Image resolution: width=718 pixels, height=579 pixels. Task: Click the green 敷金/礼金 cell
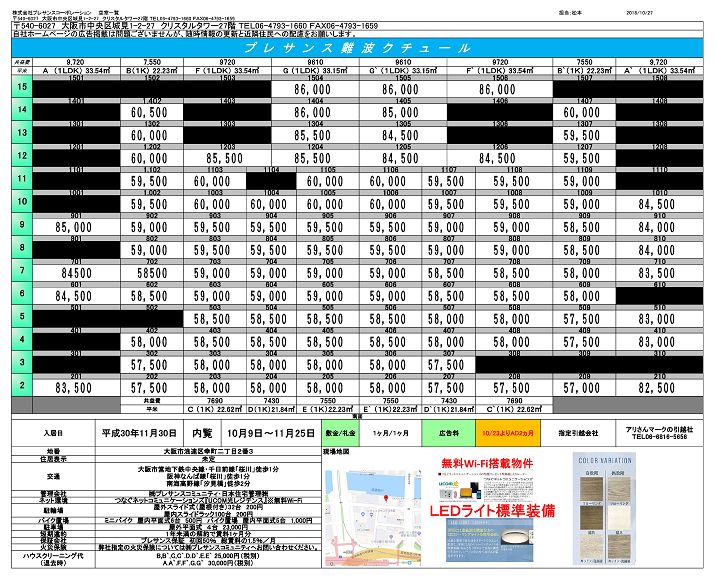point(341,433)
